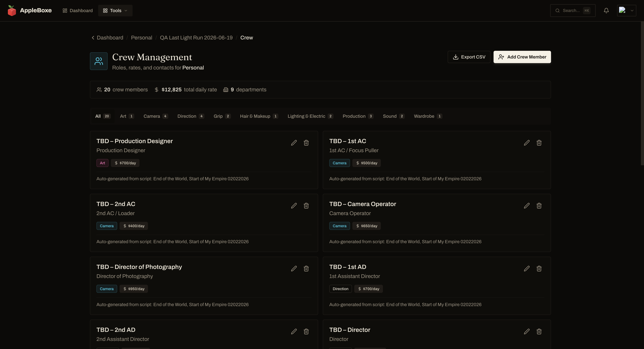Viewport: 644px width, 349px height.
Task: Delete the TBD – 2nd AC crew member
Action: pos(306,205)
